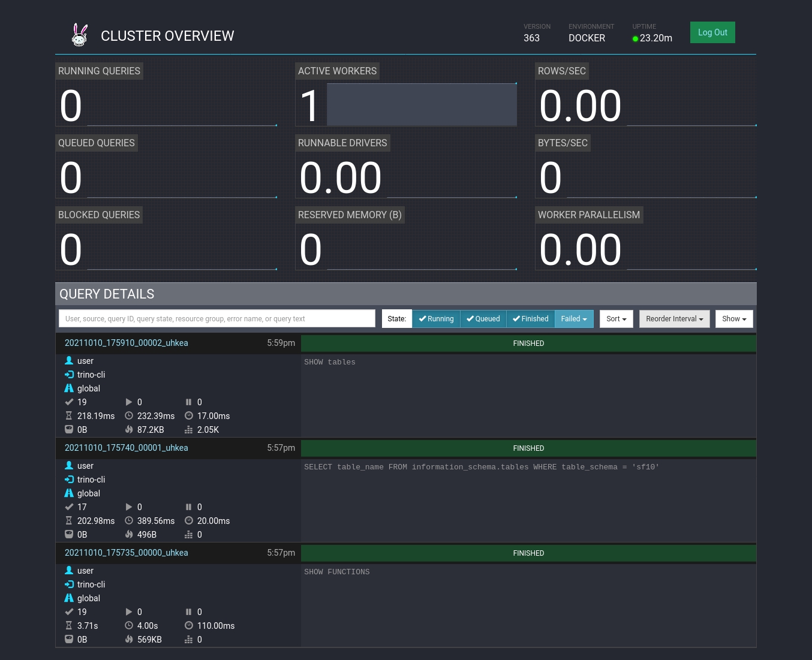
Task: Click the hourglass icon beside 218.19ms
Action: tap(69, 416)
